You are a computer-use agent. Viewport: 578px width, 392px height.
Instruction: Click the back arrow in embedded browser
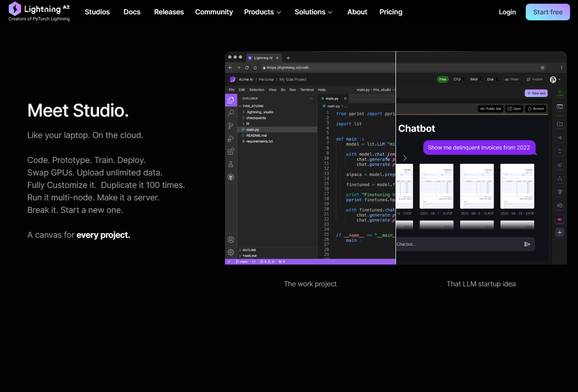231,67
